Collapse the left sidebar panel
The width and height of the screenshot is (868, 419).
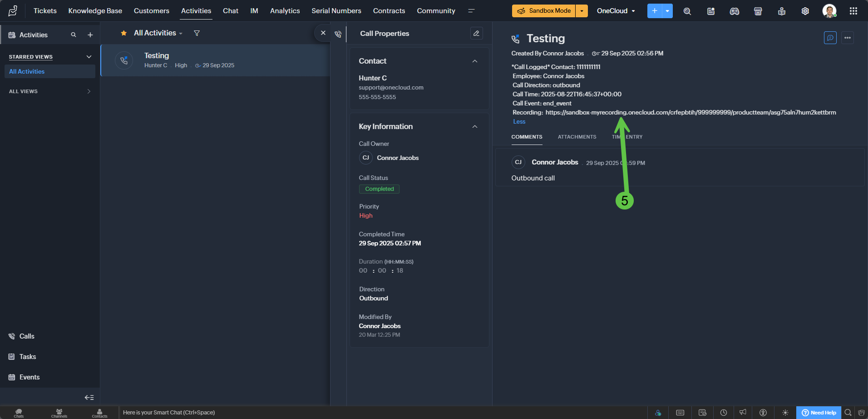89,397
